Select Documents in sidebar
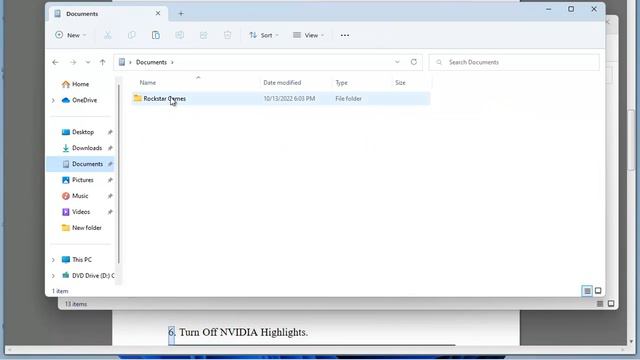 (87, 164)
